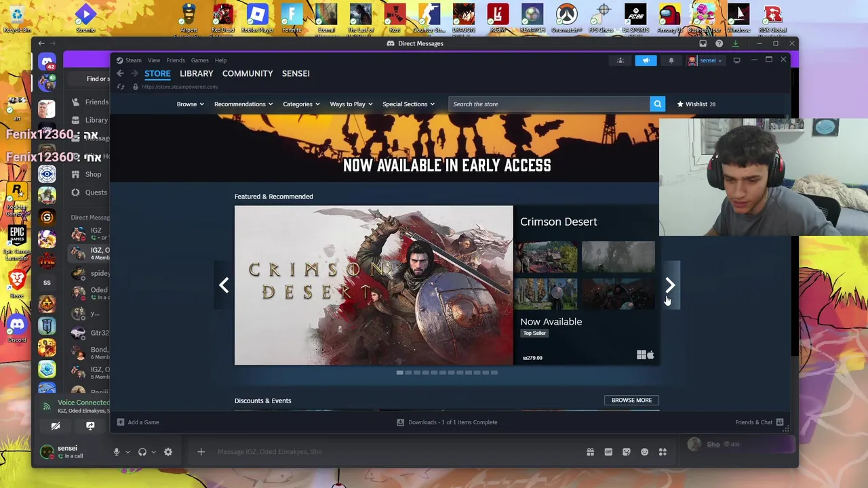Image resolution: width=868 pixels, height=488 pixels.
Task: Open Crimson Desert featured banner image
Action: click(x=374, y=285)
